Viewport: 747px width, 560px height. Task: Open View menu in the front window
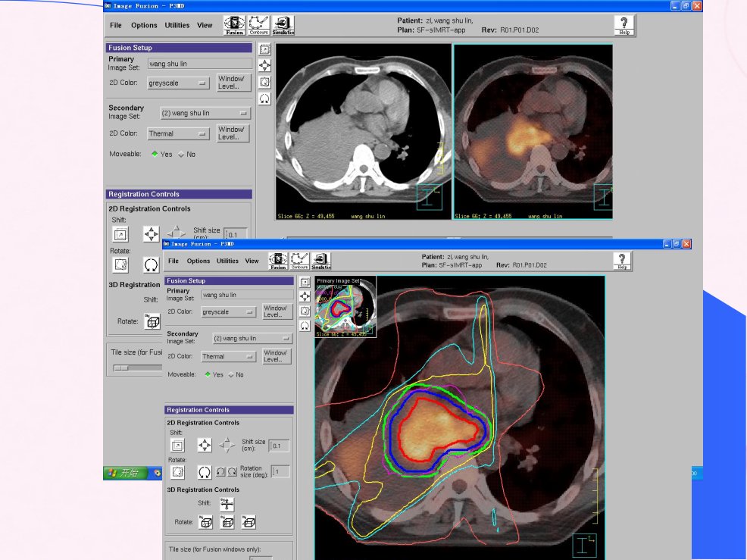tap(252, 261)
